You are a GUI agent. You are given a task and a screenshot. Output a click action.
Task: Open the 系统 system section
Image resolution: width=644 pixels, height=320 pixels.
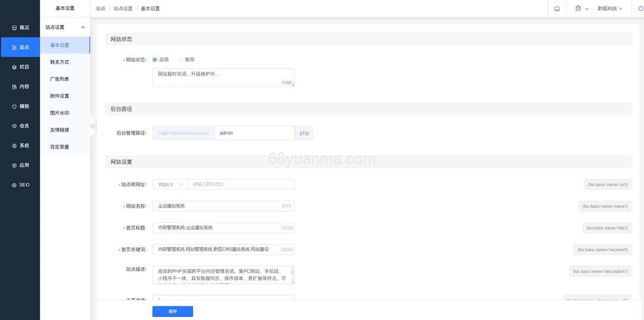coord(23,145)
